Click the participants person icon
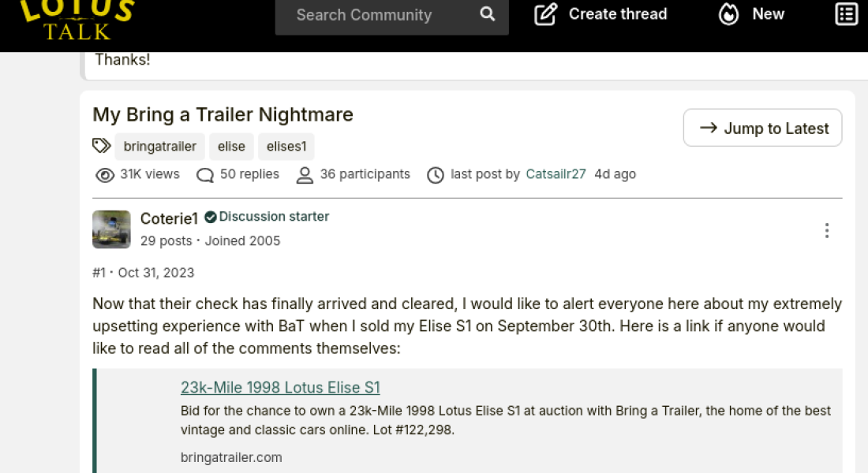The width and height of the screenshot is (868, 473). pyautogui.click(x=305, y=175)
